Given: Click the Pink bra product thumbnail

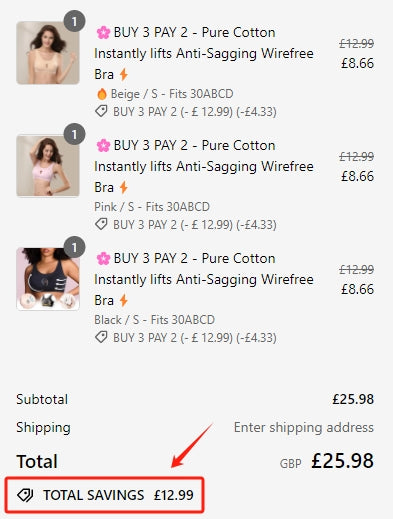Looking at the screenshot, I should click(48, 166).
